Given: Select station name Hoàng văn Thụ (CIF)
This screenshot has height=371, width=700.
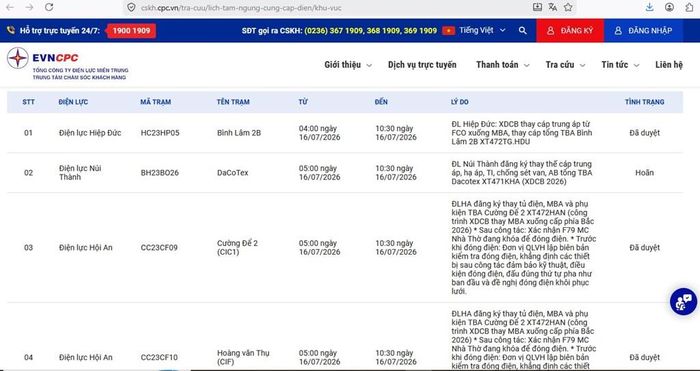Looking at the screenshot, I should tap(243, 357).
